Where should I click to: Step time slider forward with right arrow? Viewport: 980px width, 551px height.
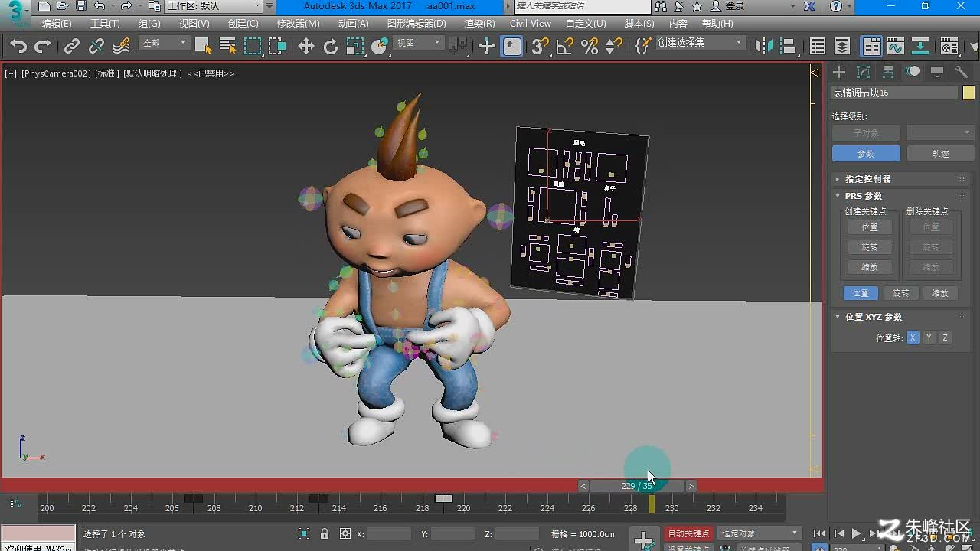(691, 486)
